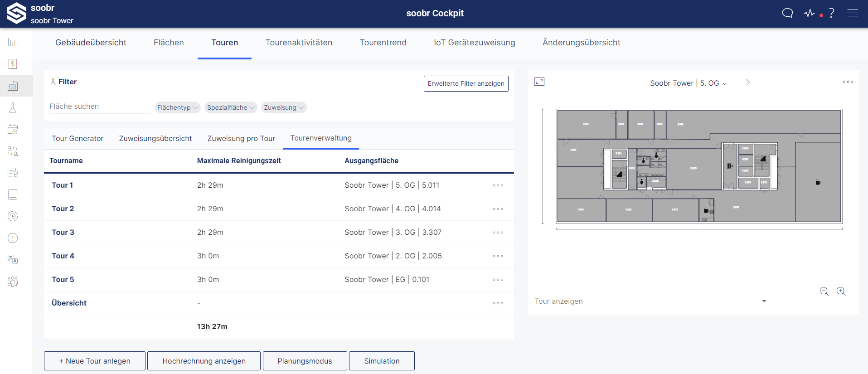This screenshot has width=868, height=374.
Task: Click Neue Tour anlegen button
Action: pos(95,361)
